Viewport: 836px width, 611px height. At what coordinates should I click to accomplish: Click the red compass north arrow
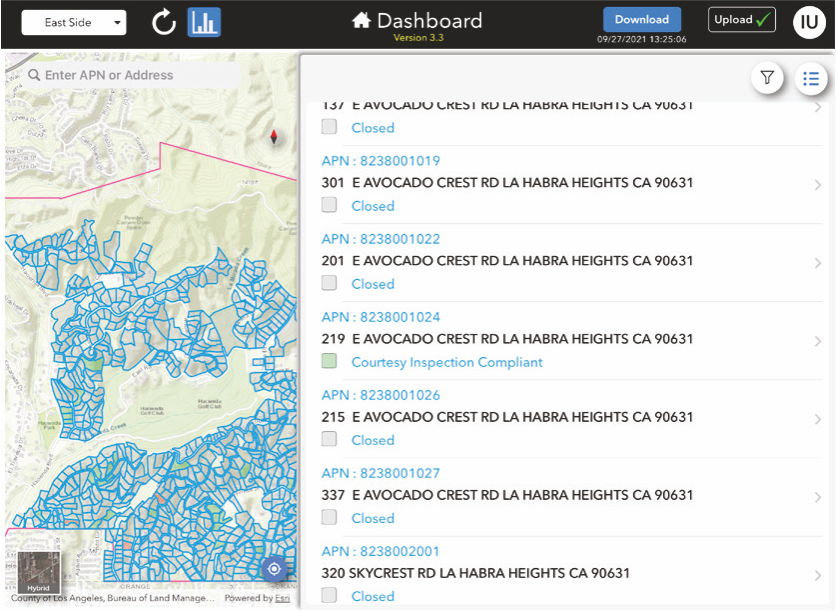tap(274, 137)
